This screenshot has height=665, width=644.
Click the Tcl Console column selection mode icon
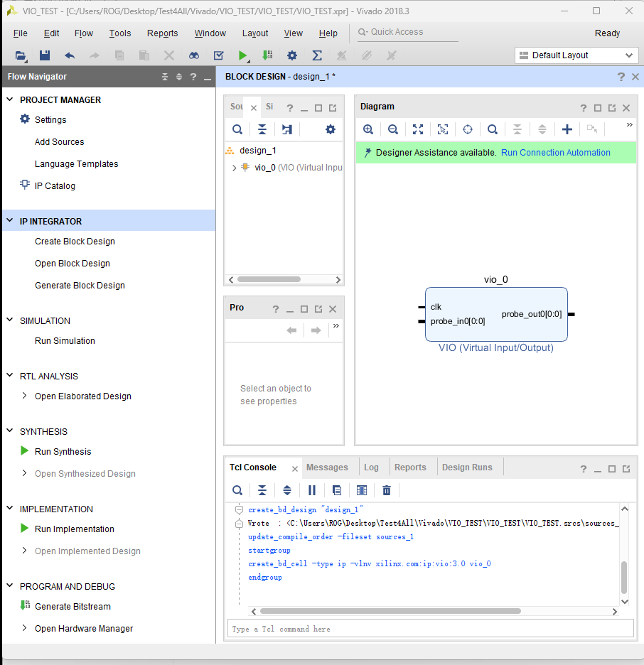(362, 490)
